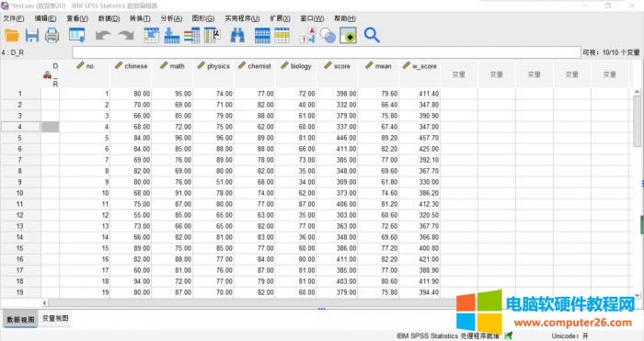Screen dimensions: 644x341
Task: Select row number 10 header
Action: point(20,193)
